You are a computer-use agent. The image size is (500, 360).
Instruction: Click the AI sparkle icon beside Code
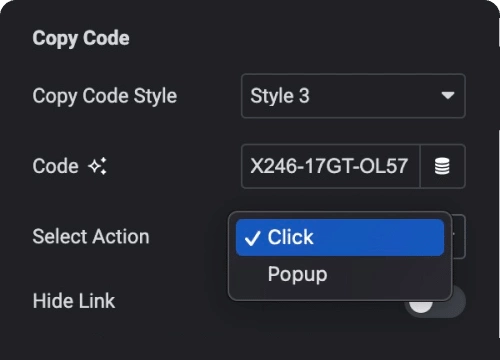tap(97, 166)
